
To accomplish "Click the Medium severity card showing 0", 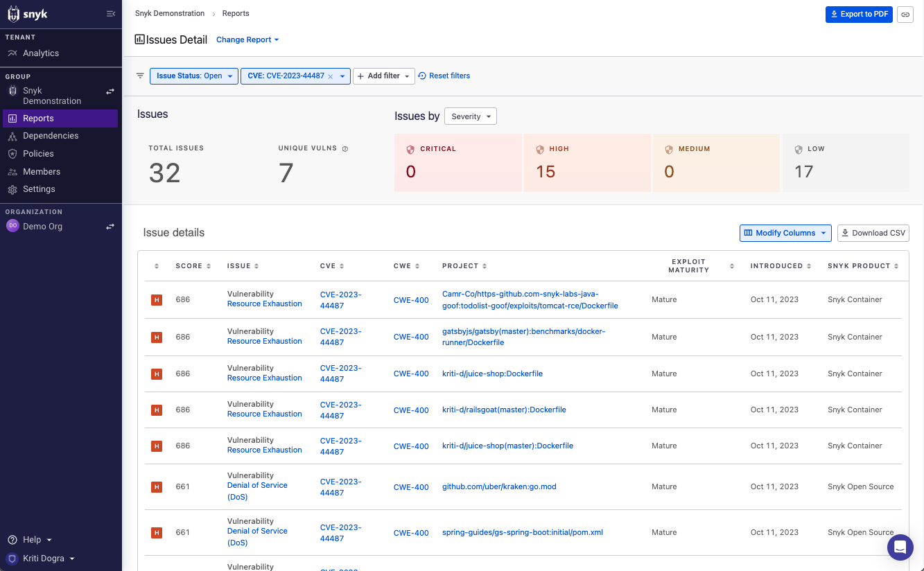I will click(x=716, y=163).
